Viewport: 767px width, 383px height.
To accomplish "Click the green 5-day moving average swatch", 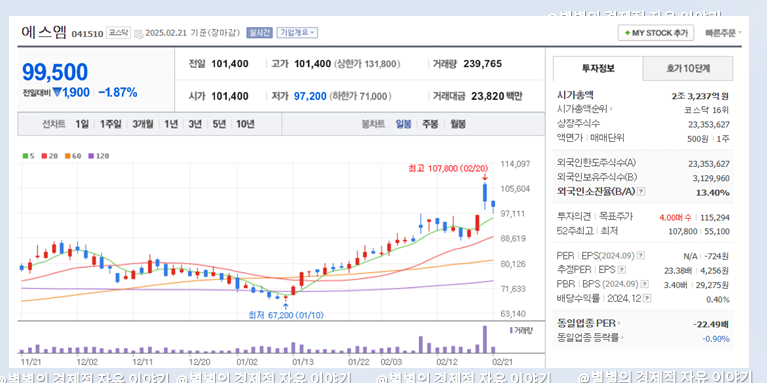I will [25, 156].
